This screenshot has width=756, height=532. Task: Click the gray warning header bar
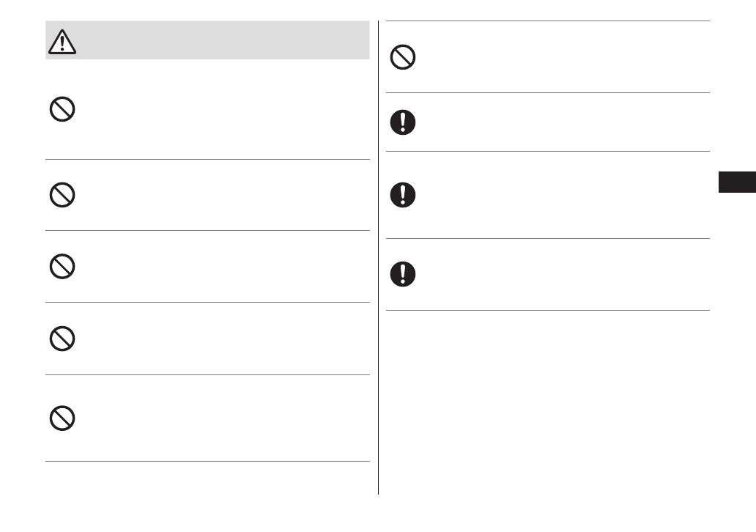pyautogui.click(x=220, y=40)
